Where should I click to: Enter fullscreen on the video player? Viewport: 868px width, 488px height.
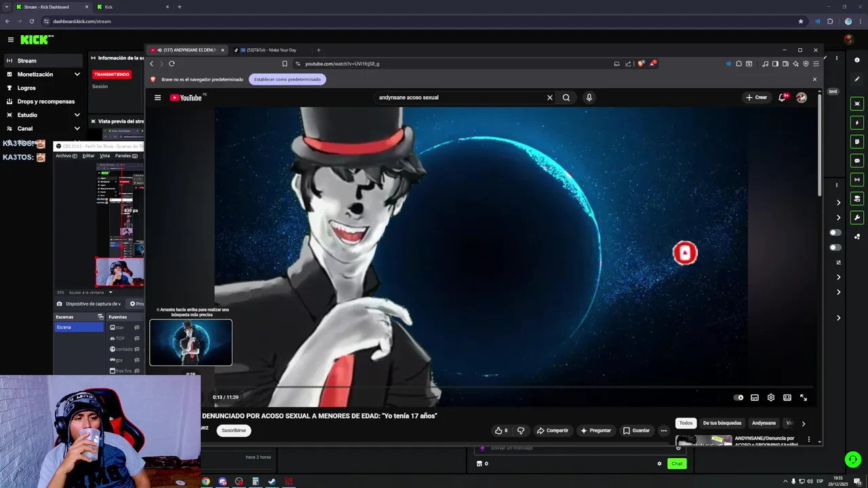[x=804, y=398]
